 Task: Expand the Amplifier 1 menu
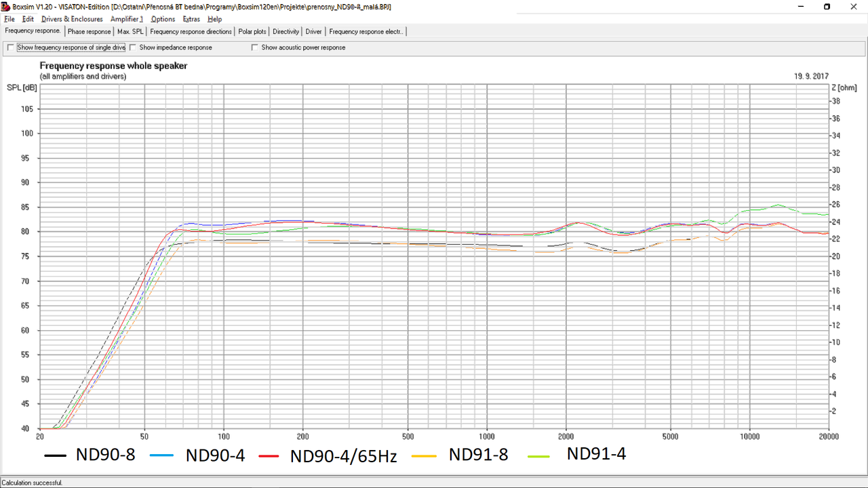pos(127,19)
